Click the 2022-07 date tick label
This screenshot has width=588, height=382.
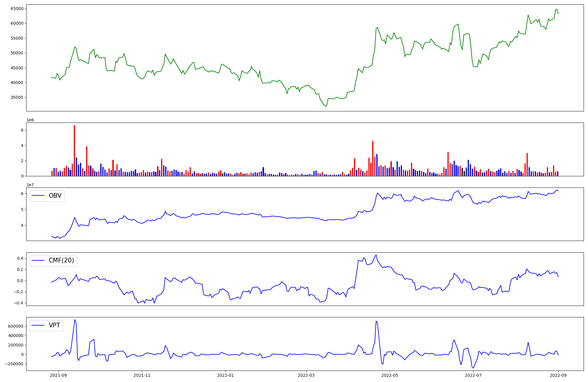pyautogui.click(x=473, y=375)
